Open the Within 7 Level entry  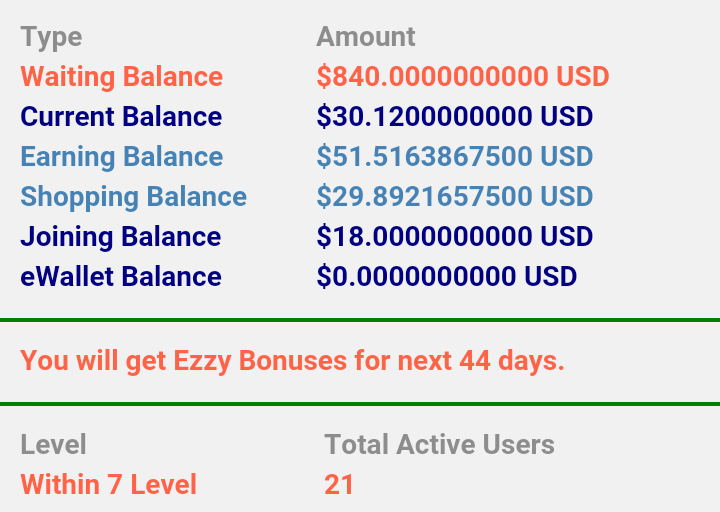coord(108,485)
